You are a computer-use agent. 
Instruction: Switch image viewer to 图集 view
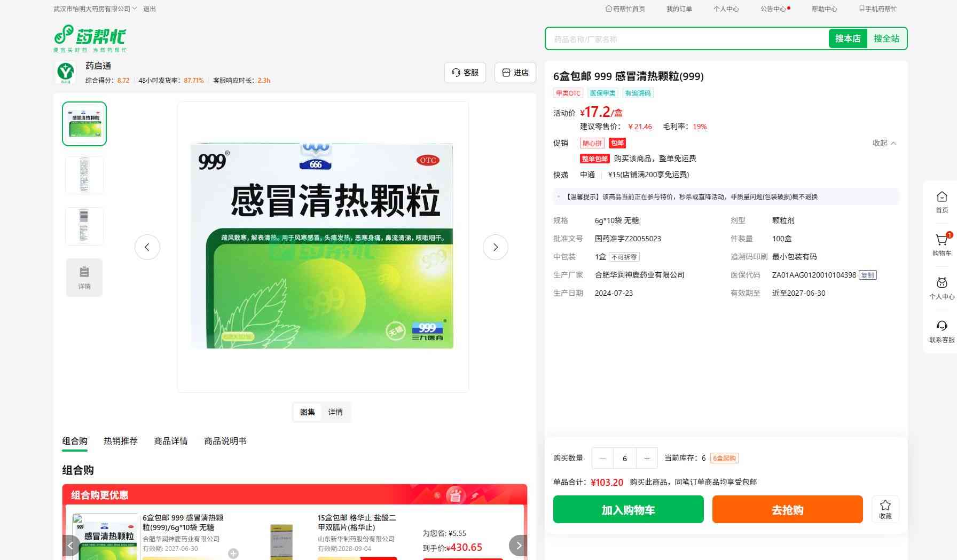308,412
